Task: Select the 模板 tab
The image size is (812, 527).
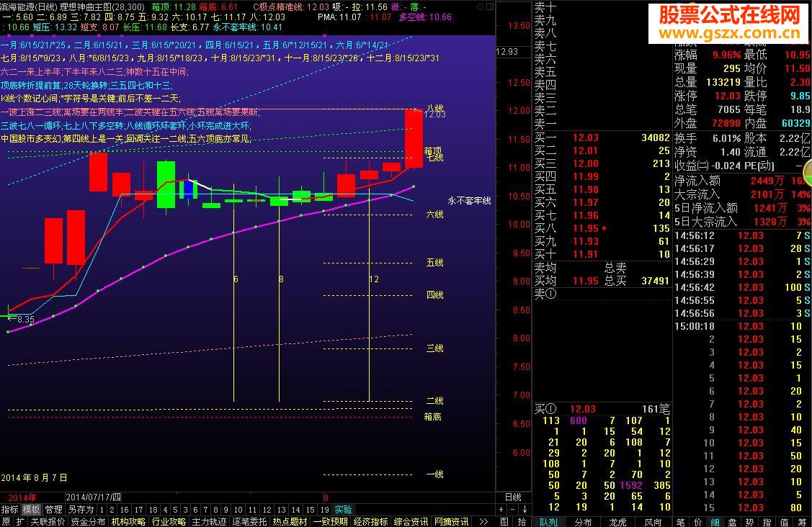Action: click(31, 510)
